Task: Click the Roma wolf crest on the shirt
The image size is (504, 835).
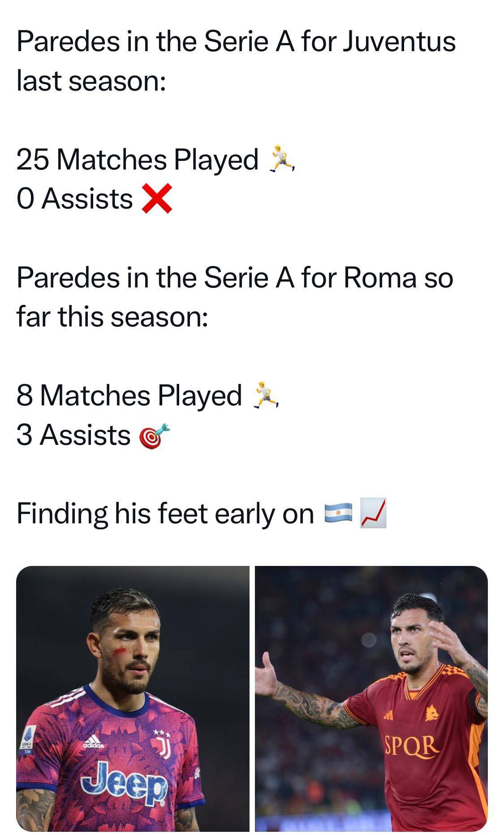Action: tap(432, 713)
